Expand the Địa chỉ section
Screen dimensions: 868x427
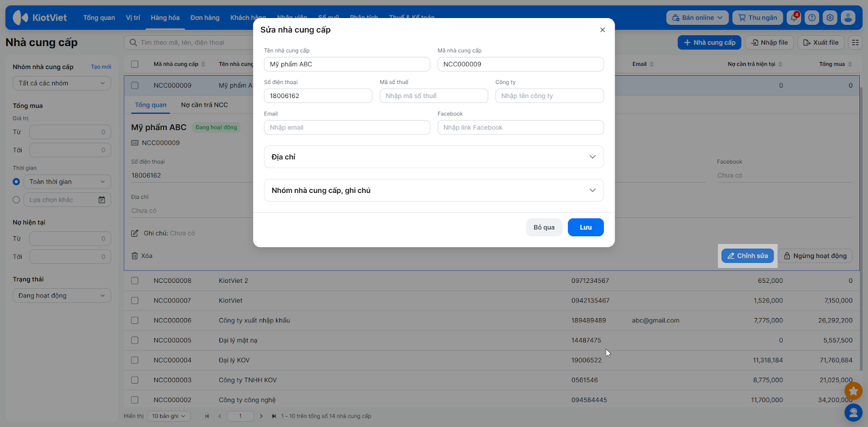(434, 157)
